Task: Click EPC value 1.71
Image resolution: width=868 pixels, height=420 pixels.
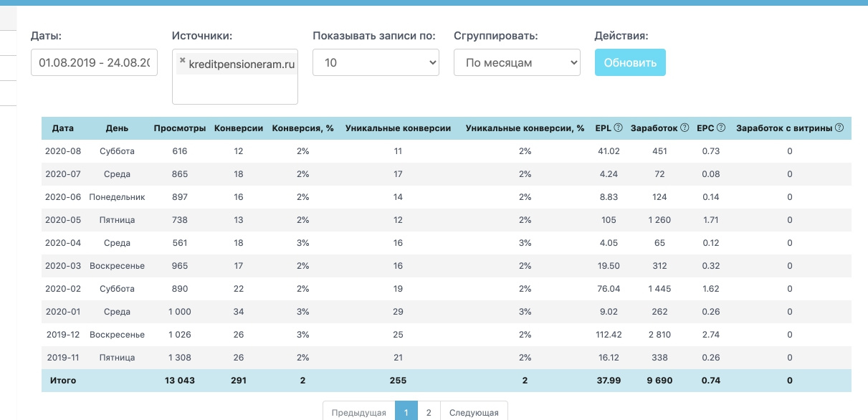Action: click(x=711, y=220)
